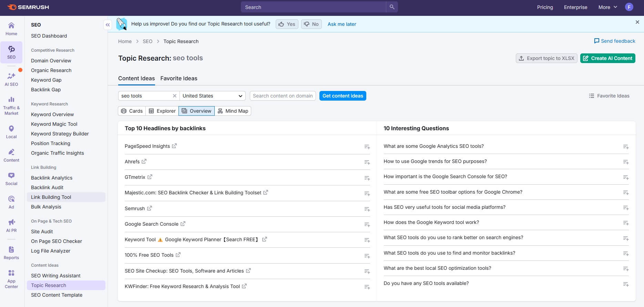This screenshot has height=307, width=644.
Task: Click Send feedback link
Action: [x=615, y=41]
